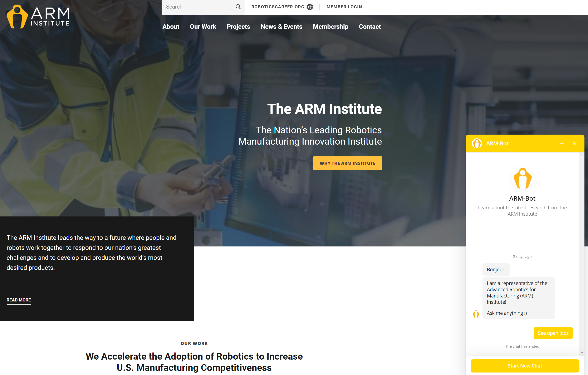
Task: Click the large ARM-Bot profile avatar
Action: coord(522,178)
